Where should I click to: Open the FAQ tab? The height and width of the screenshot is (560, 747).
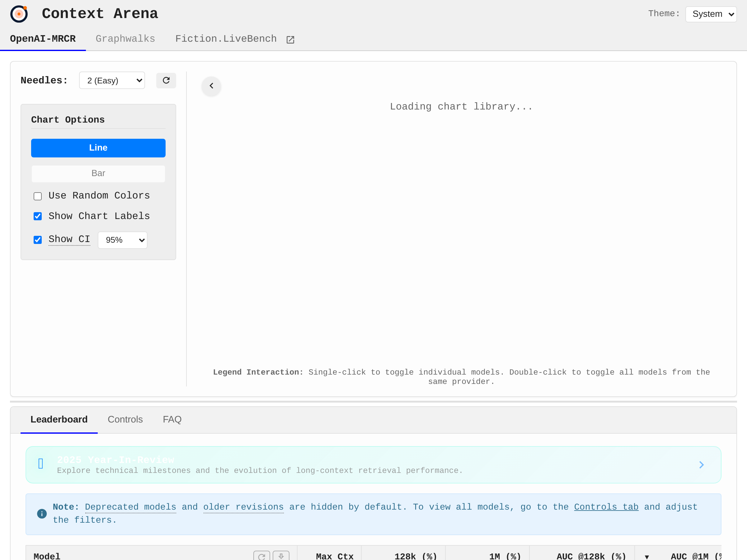(172, 419)
